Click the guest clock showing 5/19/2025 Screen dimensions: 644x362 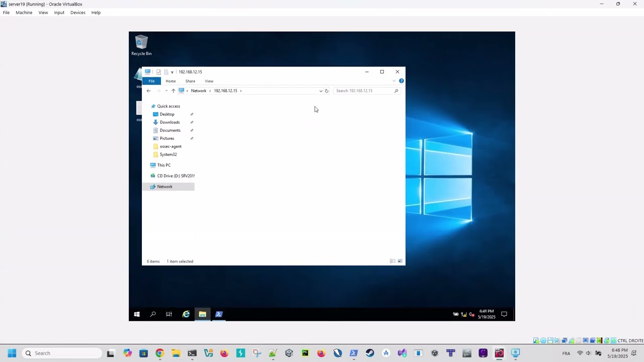click(487, 314)
